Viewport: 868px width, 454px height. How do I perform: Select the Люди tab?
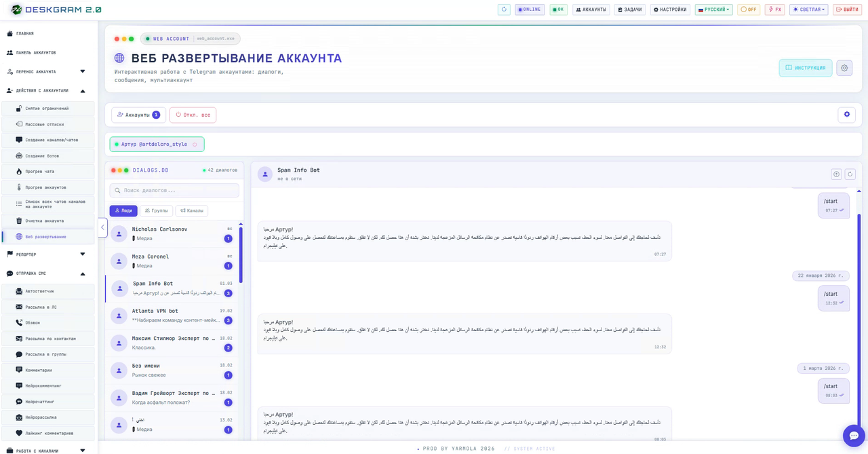(x=123, y=211)
